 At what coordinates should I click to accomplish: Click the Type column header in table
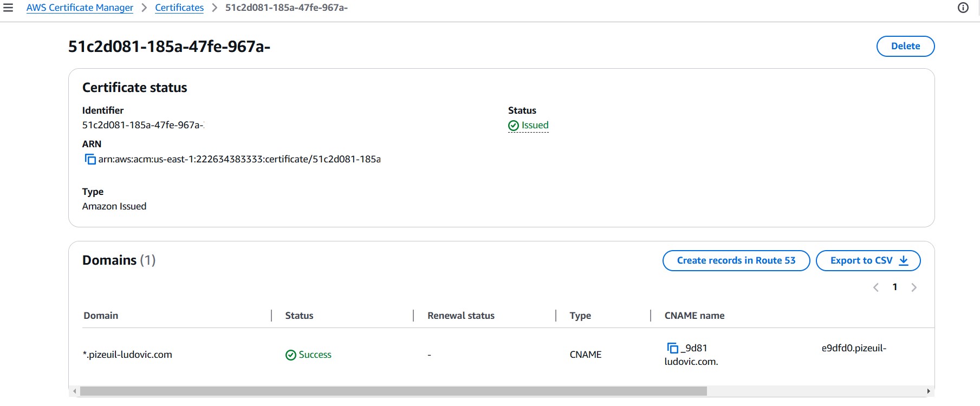580,316
